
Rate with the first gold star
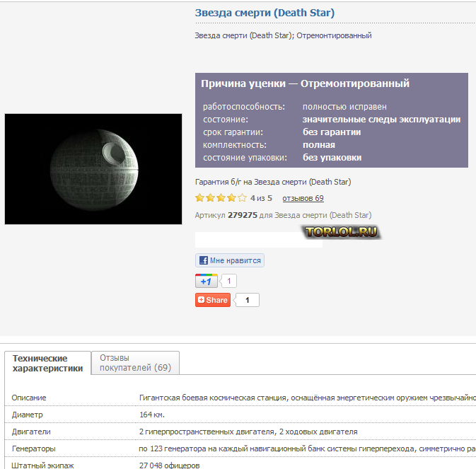tap(200, 198)
